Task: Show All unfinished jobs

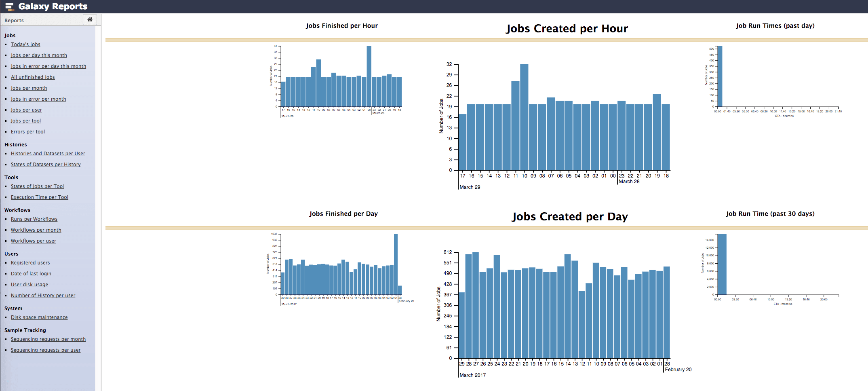Action: click(x=33, y=77)
